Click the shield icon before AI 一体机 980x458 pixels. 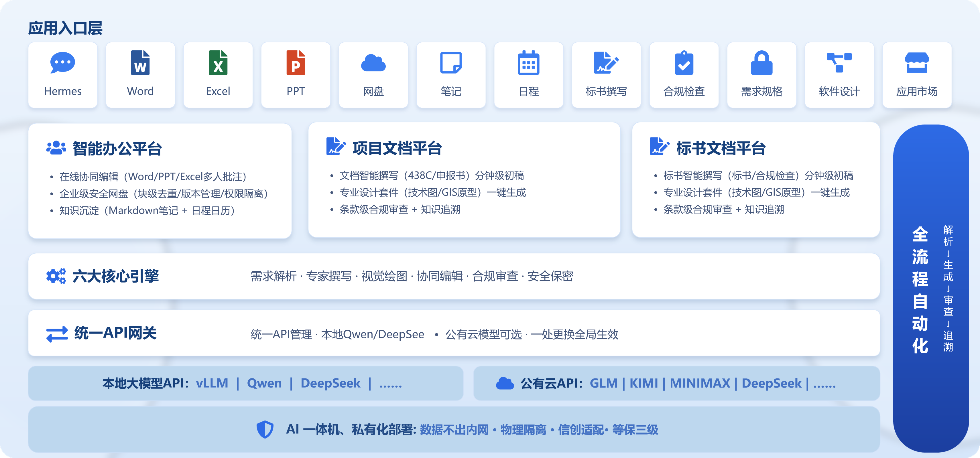(265, 429)
